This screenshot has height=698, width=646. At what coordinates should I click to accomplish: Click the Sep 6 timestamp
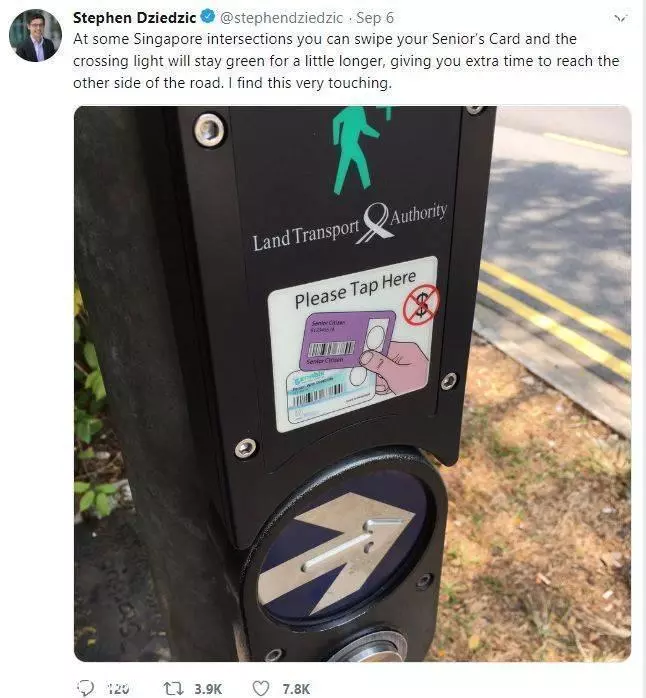(x=375, y=18)
